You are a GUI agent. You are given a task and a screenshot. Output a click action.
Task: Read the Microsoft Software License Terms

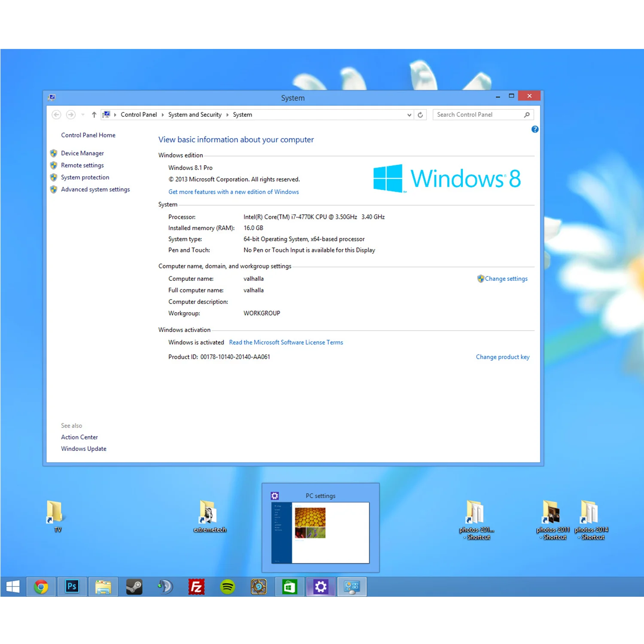tap(286, 342)
